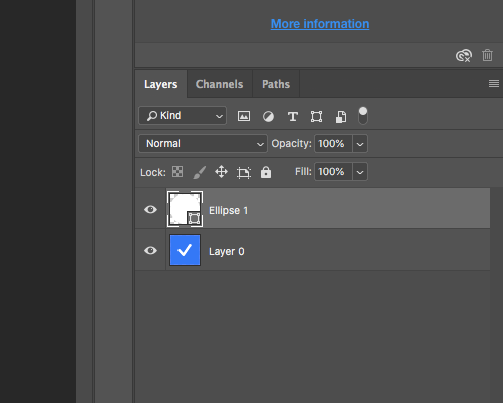Screen dimensions: 503x403
Task: Open the More information link
Action: (x=320, y=24)
